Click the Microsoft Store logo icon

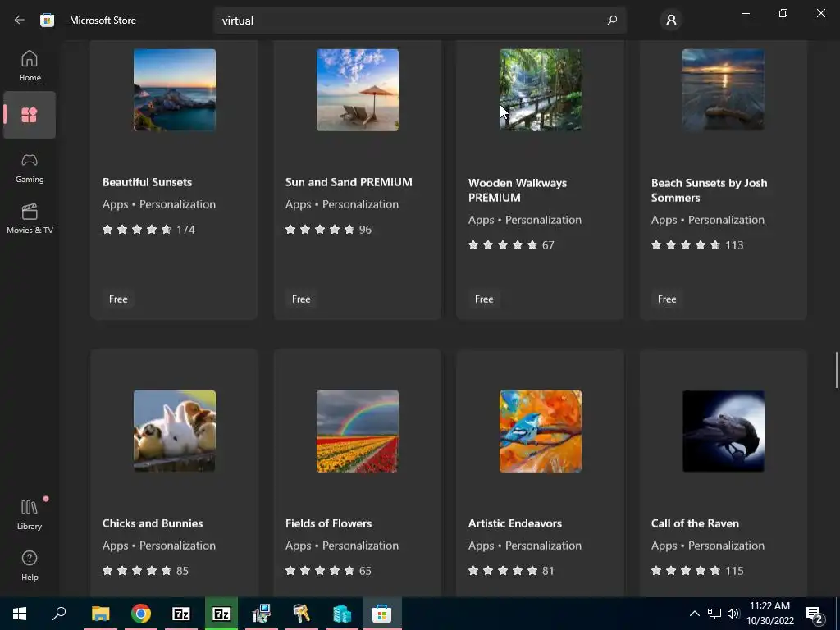click(x=47, y=21)
